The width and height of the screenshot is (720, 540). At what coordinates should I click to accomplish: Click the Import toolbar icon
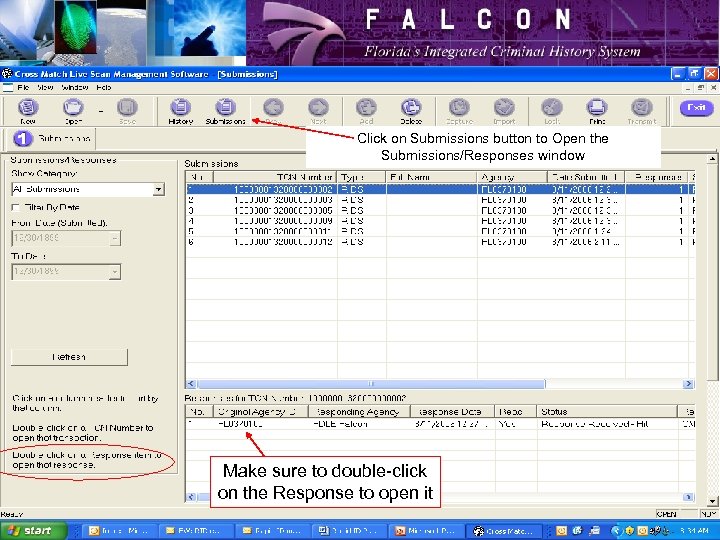coord(504,111)
